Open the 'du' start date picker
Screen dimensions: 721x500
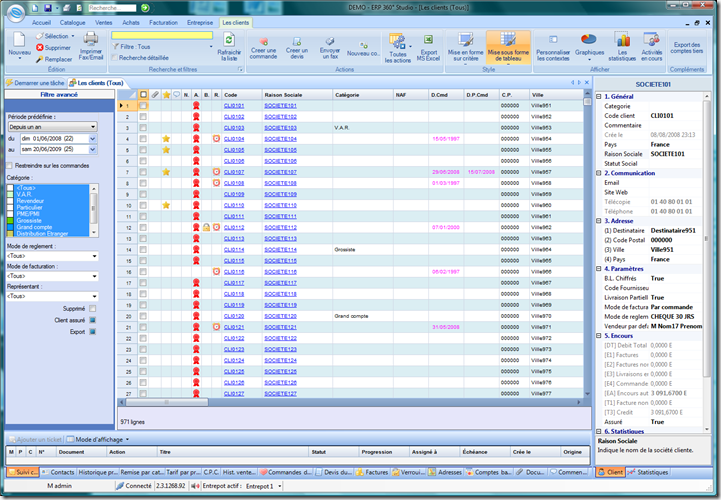click(x=92, y=138)
